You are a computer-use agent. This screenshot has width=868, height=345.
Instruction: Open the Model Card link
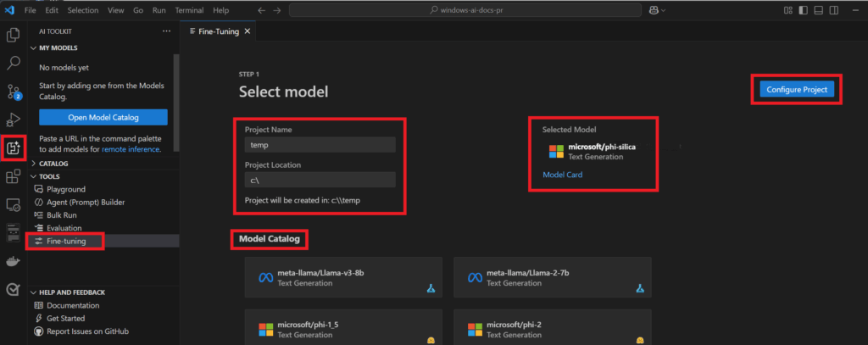click(x=562, y=175)
